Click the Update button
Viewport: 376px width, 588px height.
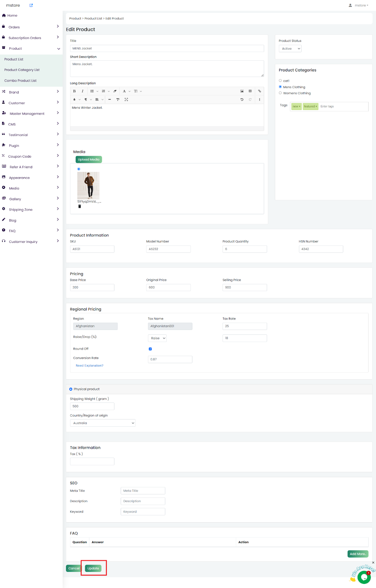[93, 568]
